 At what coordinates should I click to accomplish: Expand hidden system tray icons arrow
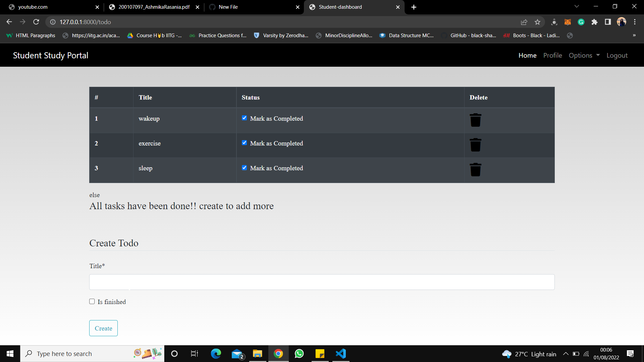tap(566, 354)
